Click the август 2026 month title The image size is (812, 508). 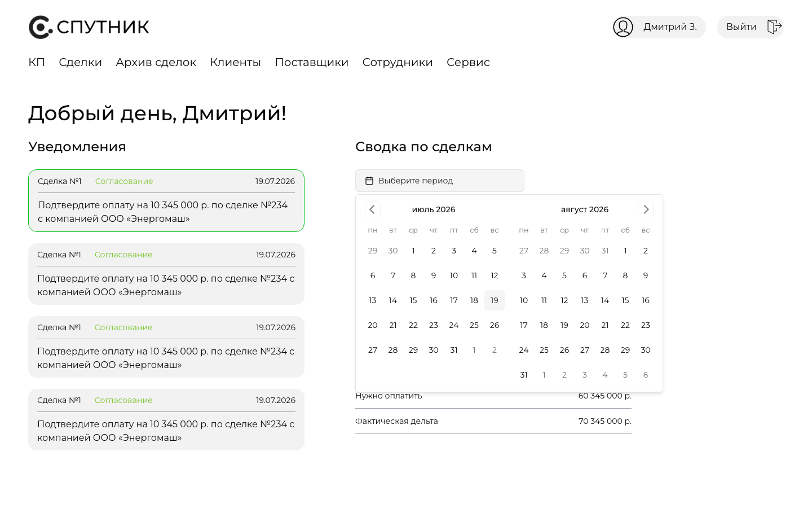point(585,209)
